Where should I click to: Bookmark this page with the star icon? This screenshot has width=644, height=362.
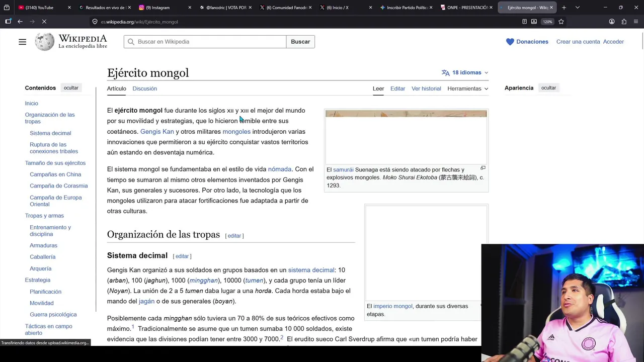tap(561, 22)
